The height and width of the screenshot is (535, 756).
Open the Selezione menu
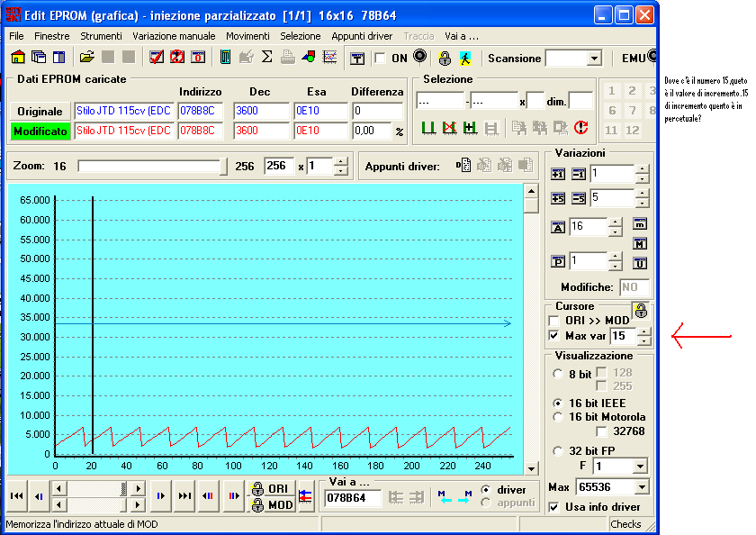pos(301,36)
